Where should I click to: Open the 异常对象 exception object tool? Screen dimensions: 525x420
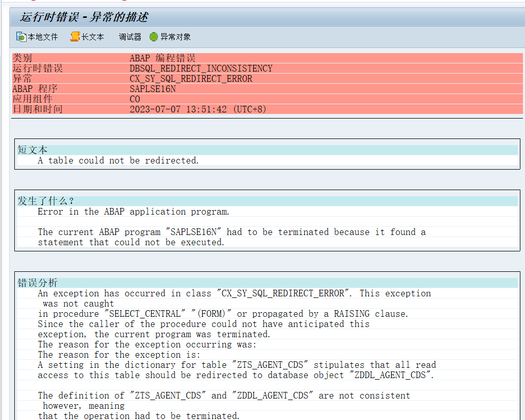click(x=175, y=37)
